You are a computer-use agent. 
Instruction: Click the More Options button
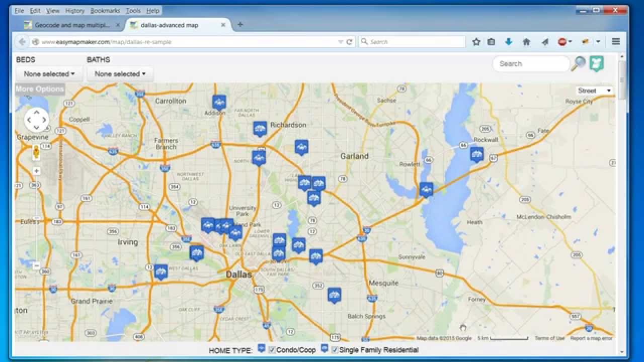[x=40, y=88]
